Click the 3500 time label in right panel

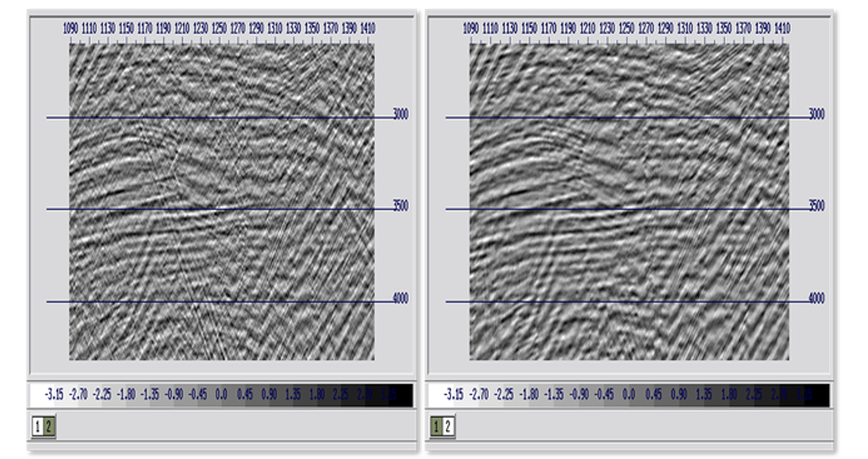coord(816,206)
